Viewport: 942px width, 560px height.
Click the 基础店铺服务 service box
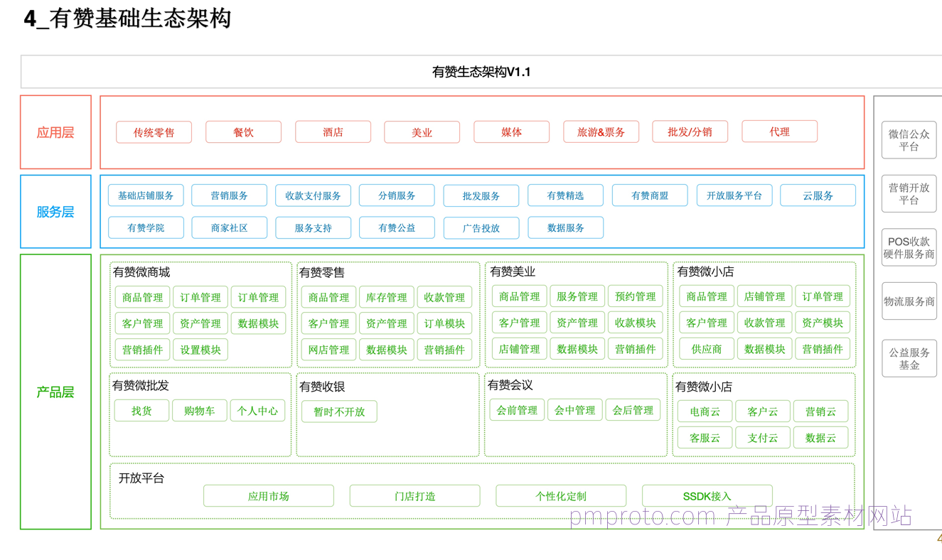[x=146, y=195]
